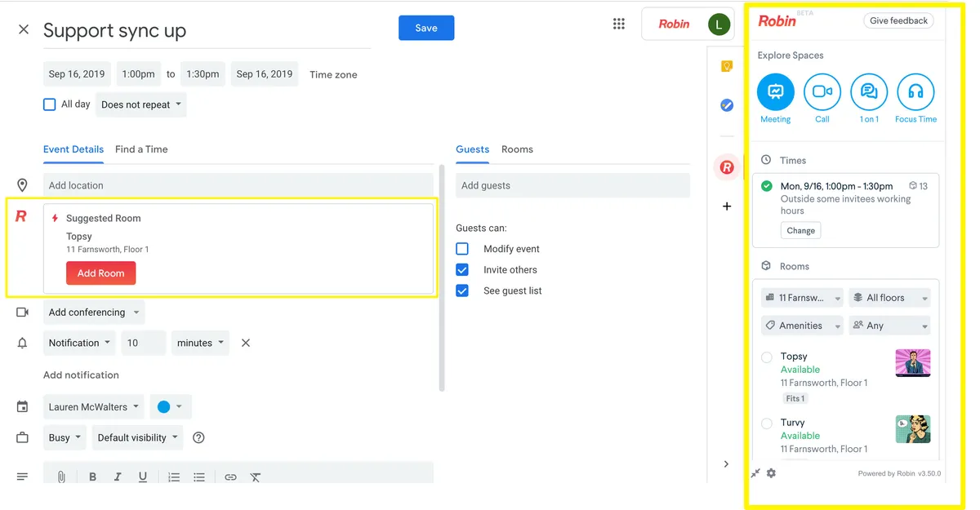Check the Modify event guest permission

(x=462, y=249)
